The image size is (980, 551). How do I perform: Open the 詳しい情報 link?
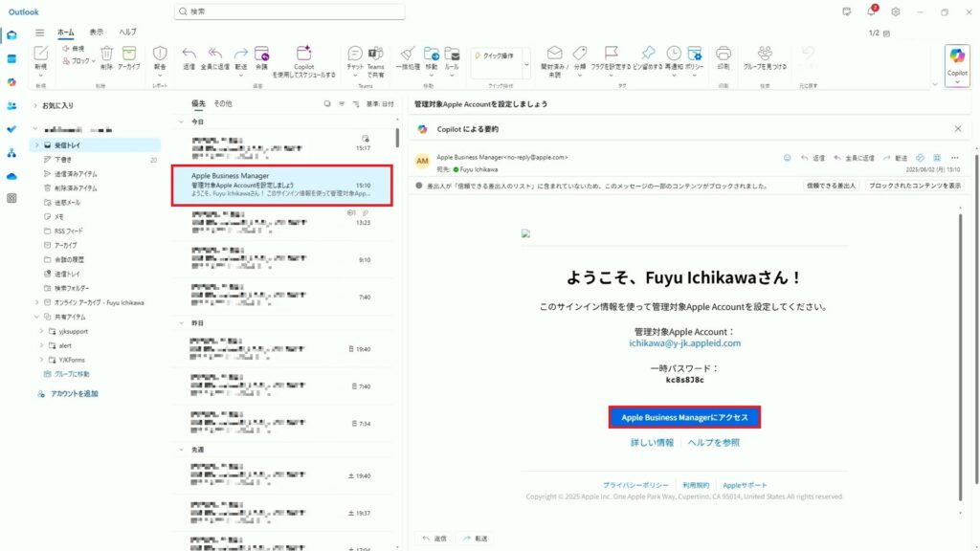click(652, 442)
